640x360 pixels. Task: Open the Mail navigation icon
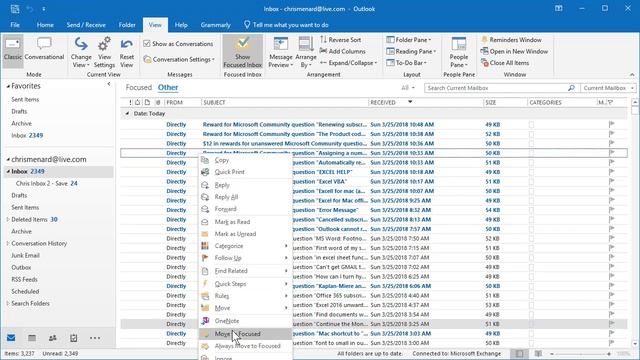11,338
